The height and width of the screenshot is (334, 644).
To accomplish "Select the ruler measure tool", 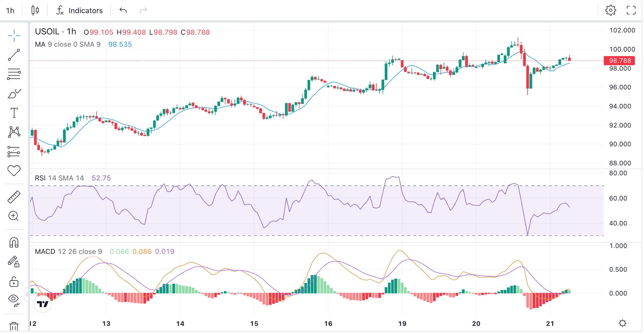I will (x=14, y=197).
